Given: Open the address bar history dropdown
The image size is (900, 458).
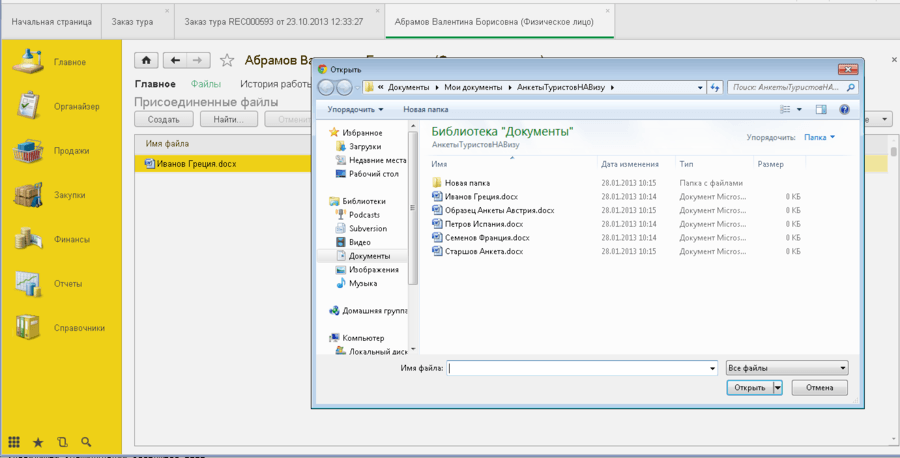Looking at the screenshot, I should [700, 87].
